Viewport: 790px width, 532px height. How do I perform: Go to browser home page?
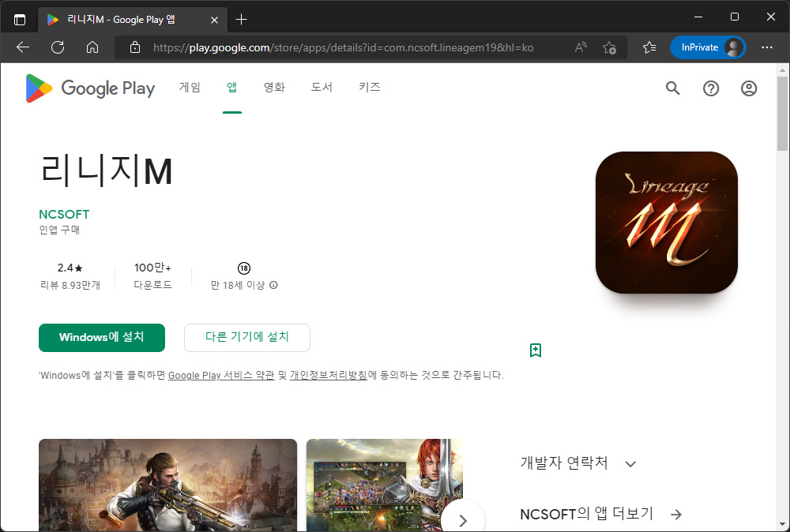coord(92,47)
